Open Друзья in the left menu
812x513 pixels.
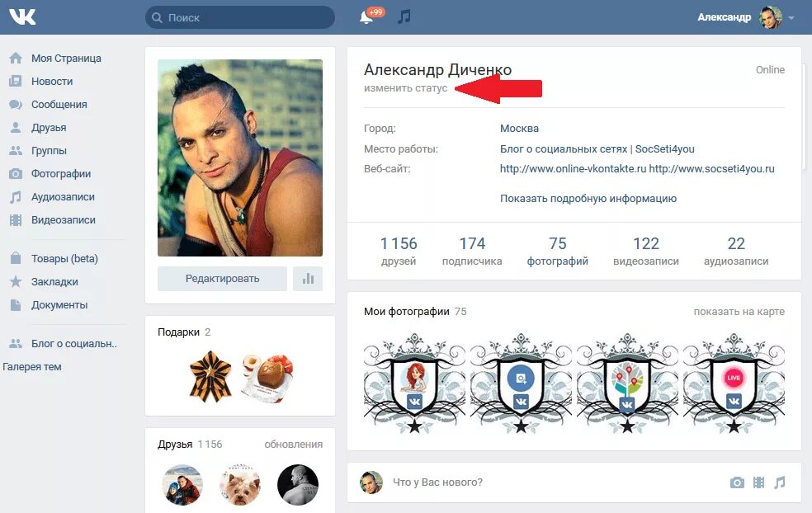[x=49, y=127]
